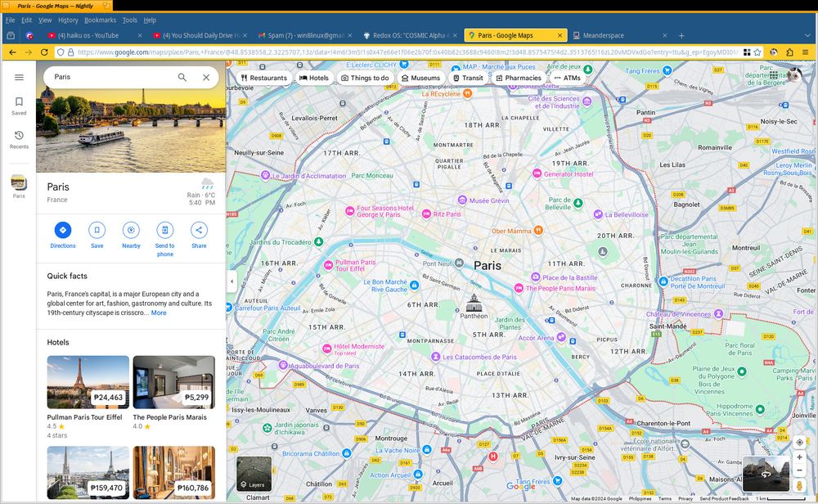Click the show your location button

point(799,443)
